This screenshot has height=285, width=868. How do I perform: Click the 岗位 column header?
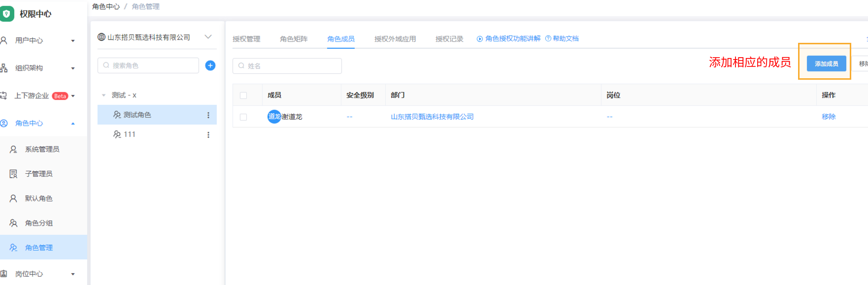point(613,95)
